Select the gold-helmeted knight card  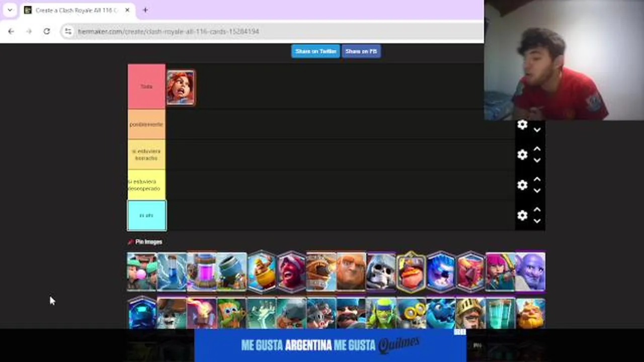[470, 313]
